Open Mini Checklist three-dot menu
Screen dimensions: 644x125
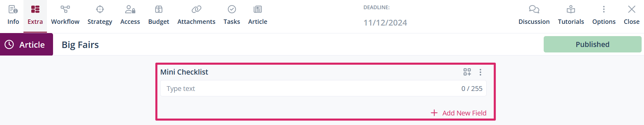coord(480,72)
